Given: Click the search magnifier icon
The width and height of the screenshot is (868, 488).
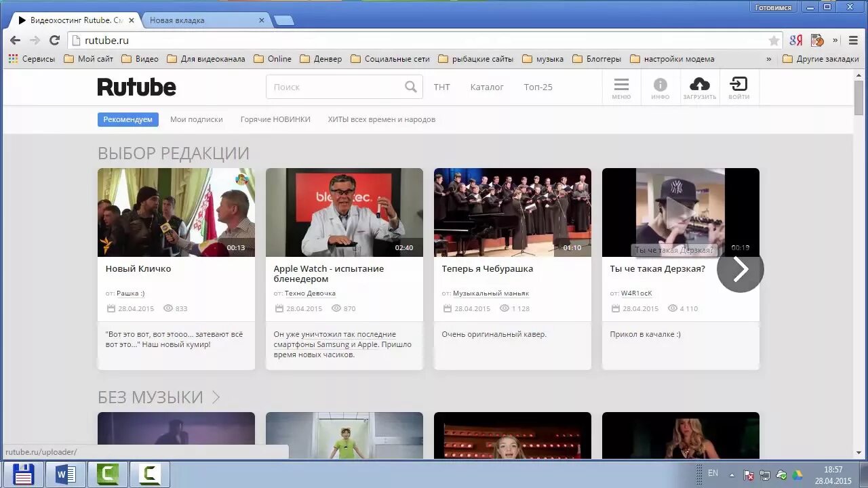Looking at the screenshot, I should coord(411,87).
